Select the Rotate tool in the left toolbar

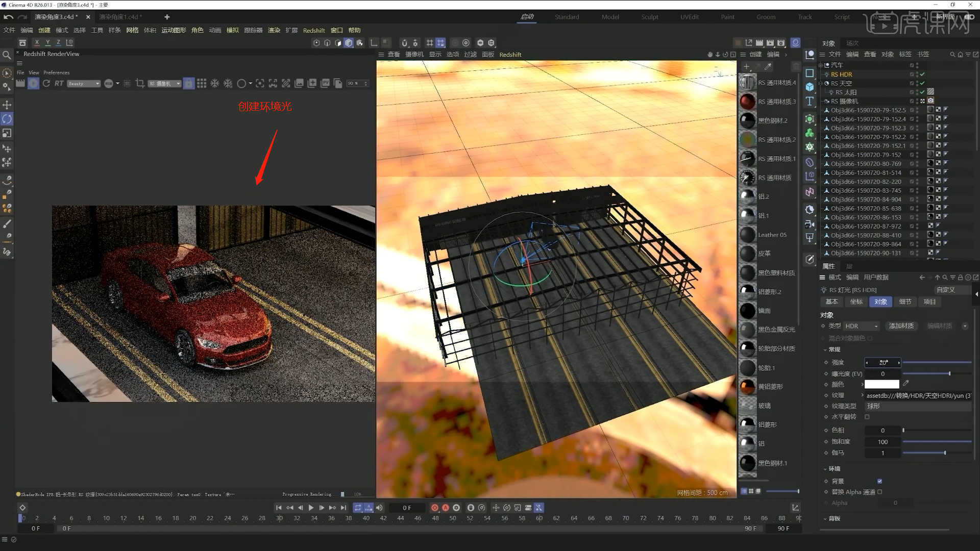[x=7, y=118]
